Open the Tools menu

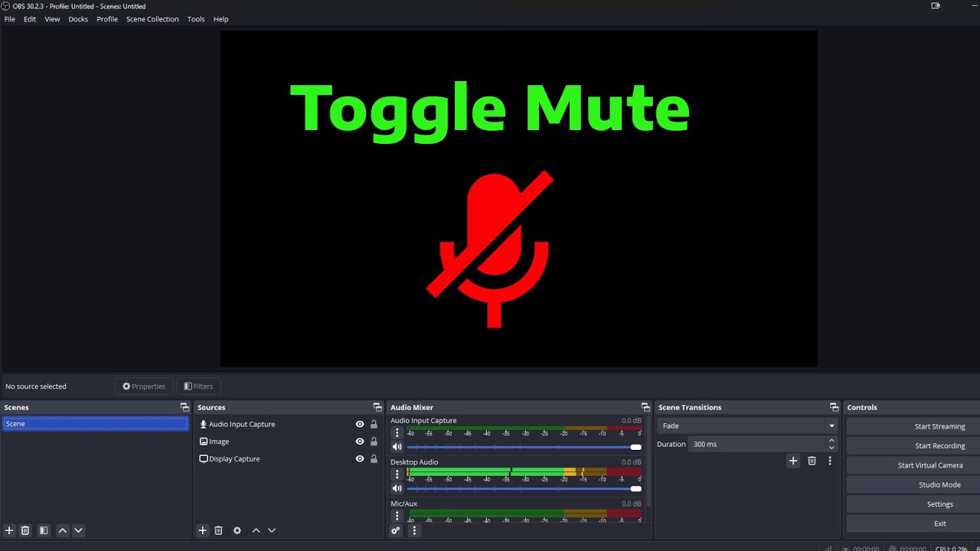pyautogui.click(x=196, y=19)
